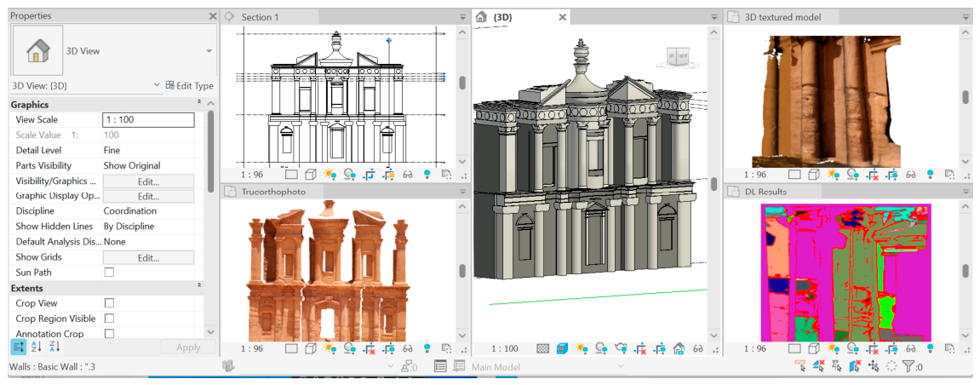Enable the Annotation Crop checkbox

coord(109,334)
